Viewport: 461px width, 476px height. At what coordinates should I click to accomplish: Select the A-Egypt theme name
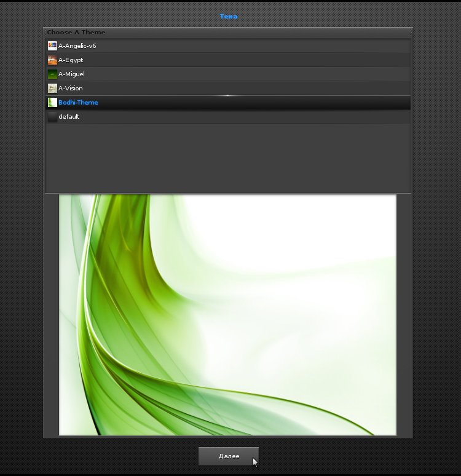point(71,60)
